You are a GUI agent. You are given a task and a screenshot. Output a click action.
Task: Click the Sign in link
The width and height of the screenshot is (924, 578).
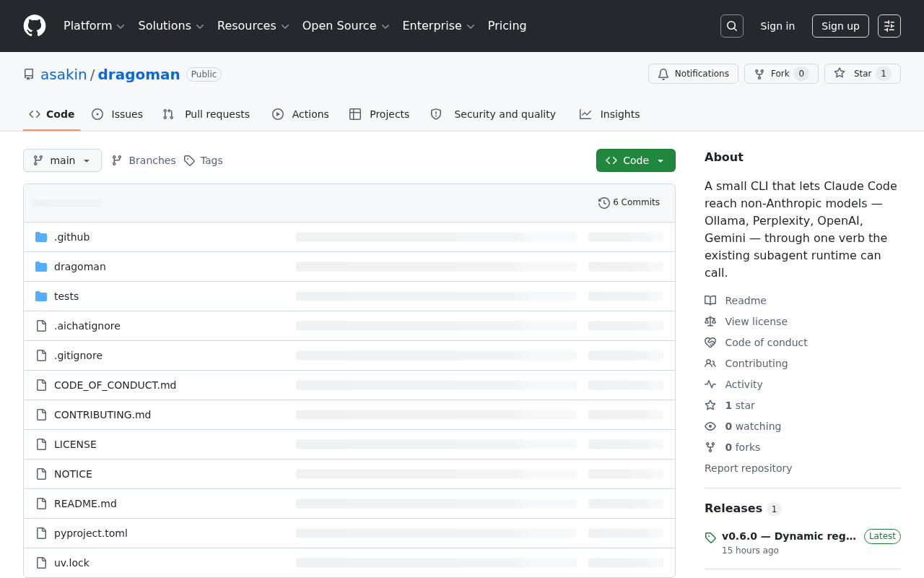tap(777, 26)
